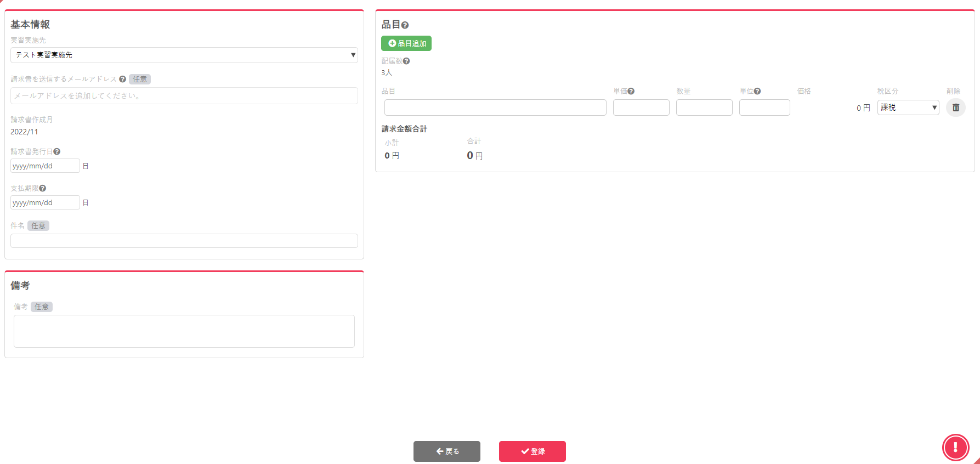Focus the 支払期限 date field

[45, 203]
